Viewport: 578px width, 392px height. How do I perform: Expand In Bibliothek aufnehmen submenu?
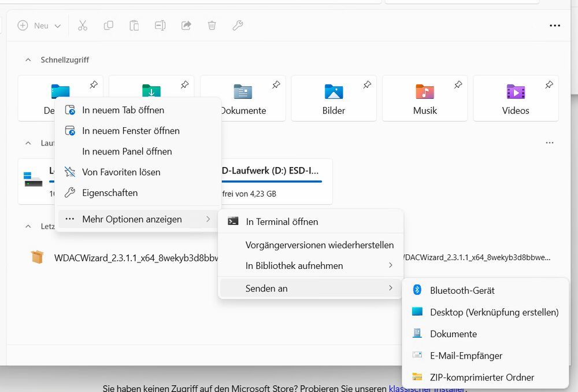311,265
